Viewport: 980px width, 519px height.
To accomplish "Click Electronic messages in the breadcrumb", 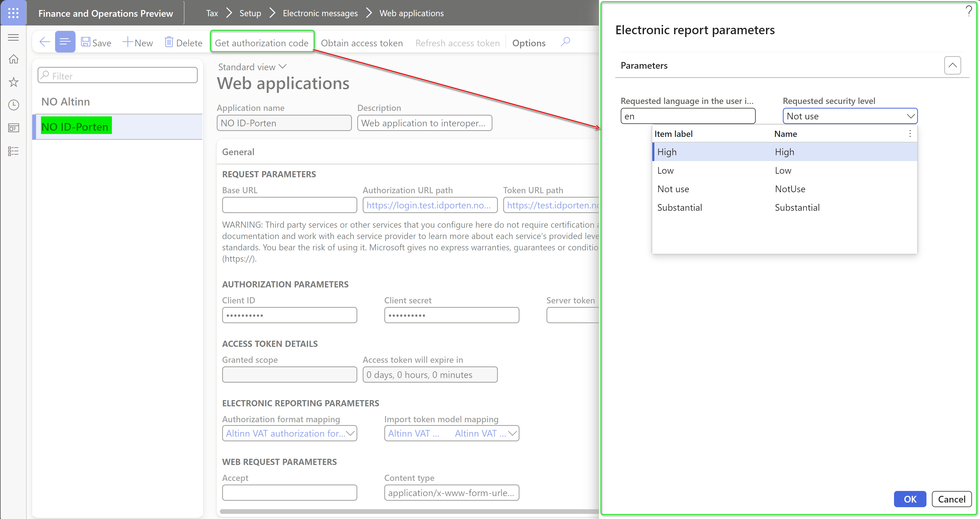I will tap(320, 13).
